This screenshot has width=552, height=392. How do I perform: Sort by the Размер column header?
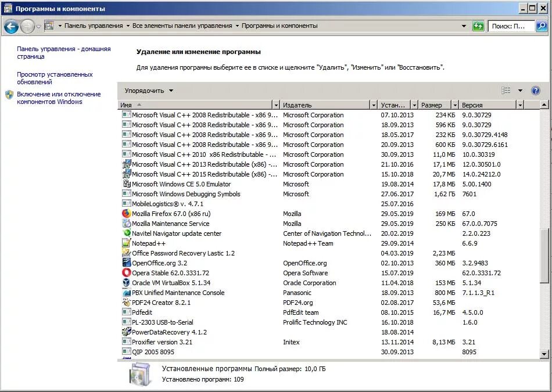(x=435, y=105)
